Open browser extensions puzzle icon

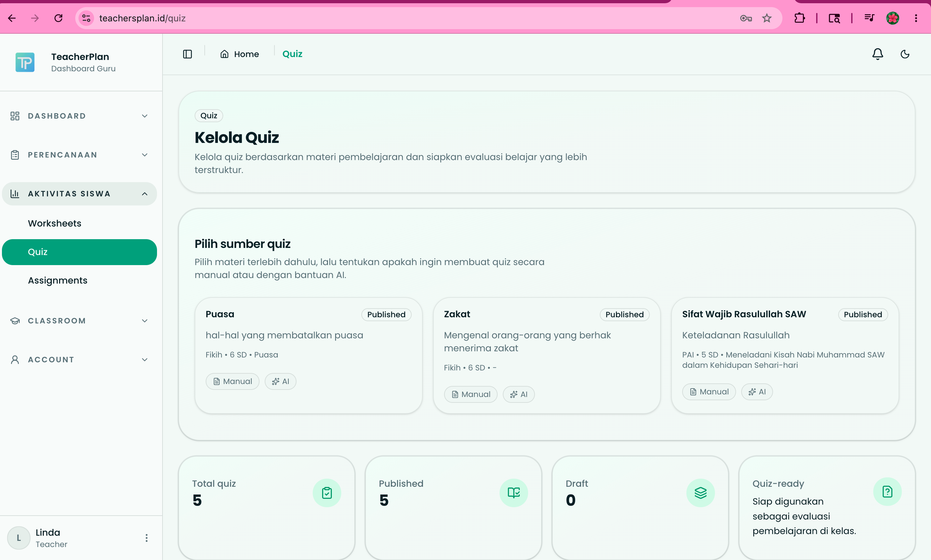click(x=800, y=18)
